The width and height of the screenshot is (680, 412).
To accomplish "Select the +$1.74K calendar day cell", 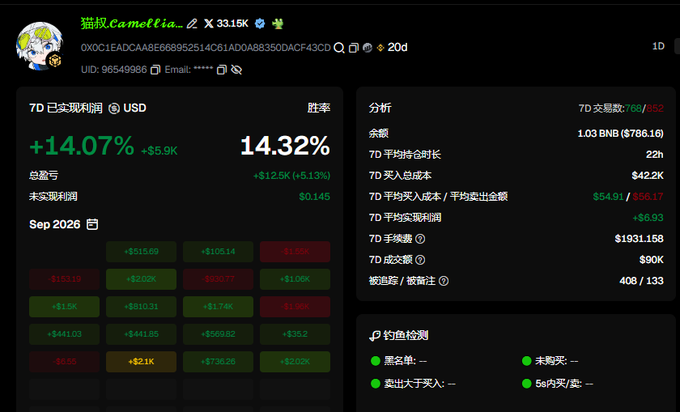I will (x=218, y=307).
